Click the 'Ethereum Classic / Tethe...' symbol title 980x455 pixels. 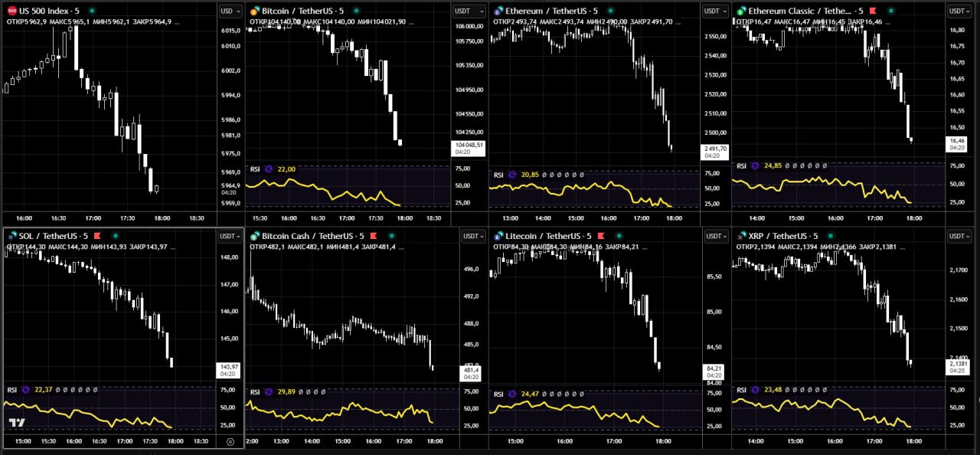click(x=799, y=11)
